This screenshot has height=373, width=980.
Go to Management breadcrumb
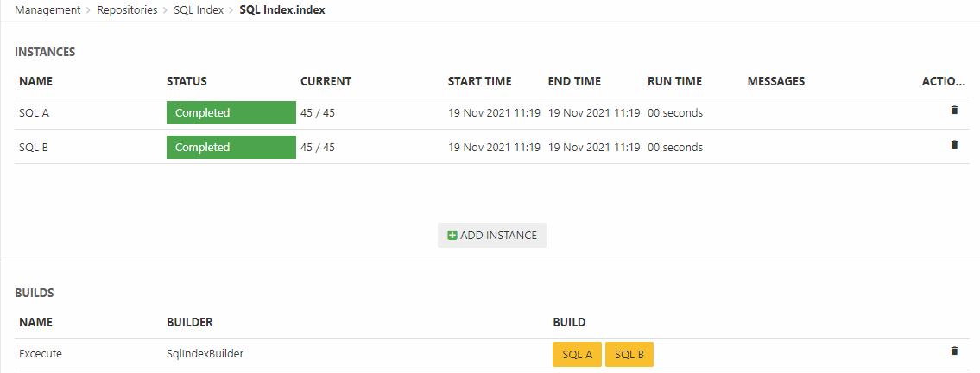point(47,10)
